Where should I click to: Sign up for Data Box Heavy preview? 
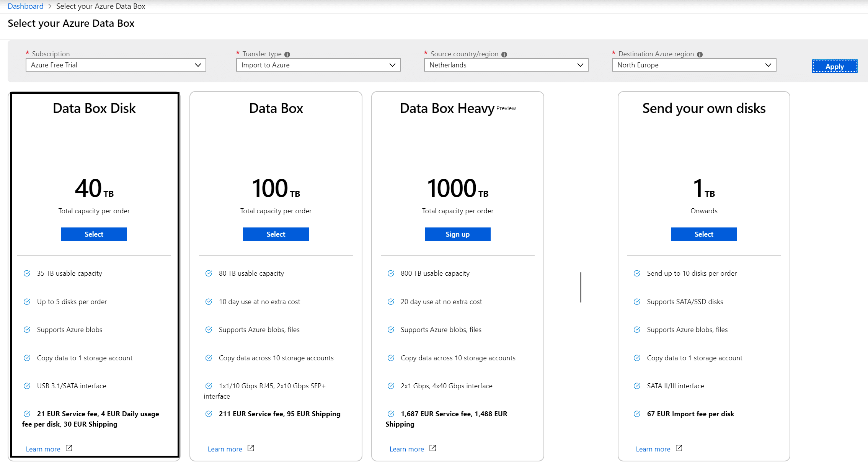point(457,234)
